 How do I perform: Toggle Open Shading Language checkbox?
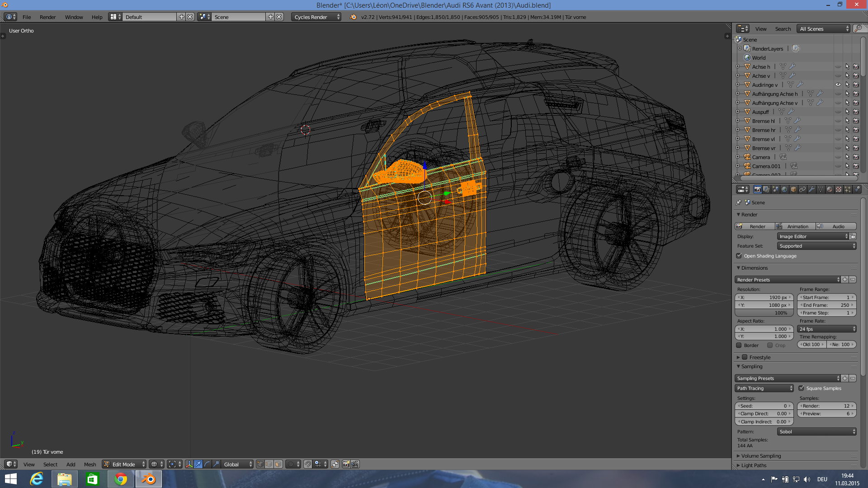point(739,256)
